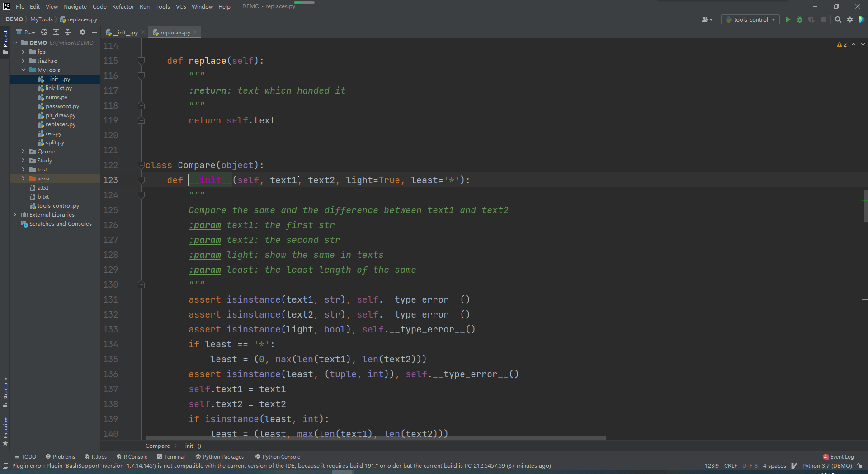Image resolution: width=868 pixels, height=474 pixels.
Task: Toggle the Project tool window stripe button
Action: click(x=5, y=42)
